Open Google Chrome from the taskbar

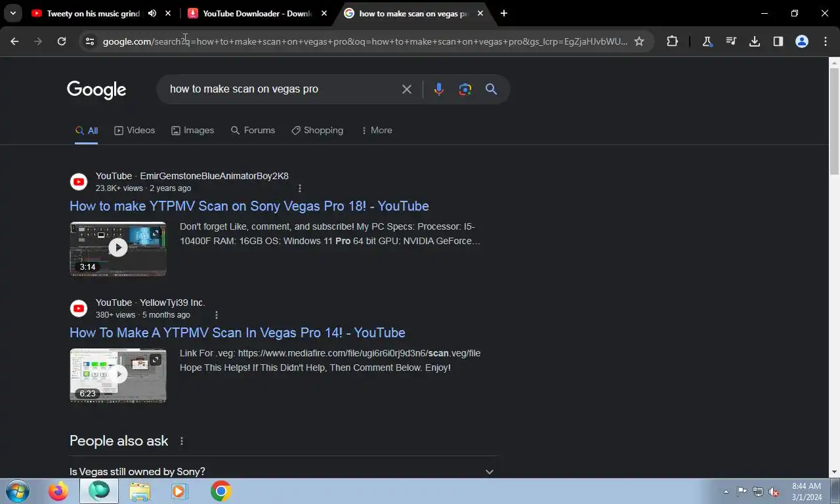pyautogui.click(x=220, y=491)
